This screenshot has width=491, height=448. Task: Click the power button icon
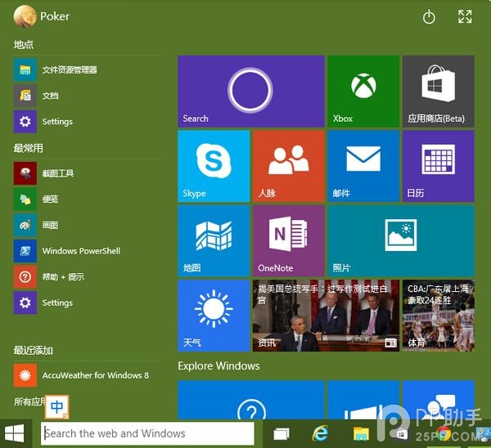tap(429, 17)
